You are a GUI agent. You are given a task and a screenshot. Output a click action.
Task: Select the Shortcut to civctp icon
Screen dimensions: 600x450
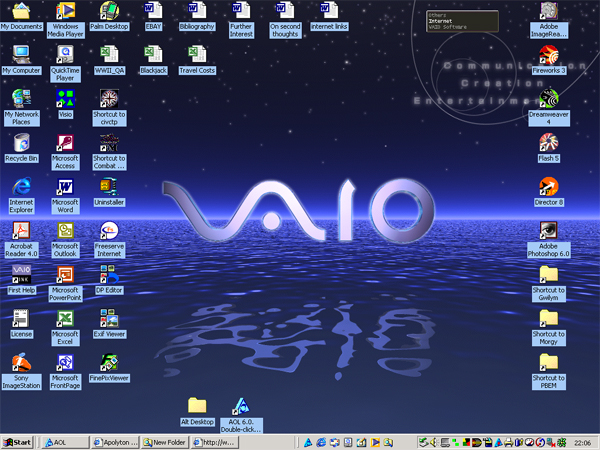point(109,99)
